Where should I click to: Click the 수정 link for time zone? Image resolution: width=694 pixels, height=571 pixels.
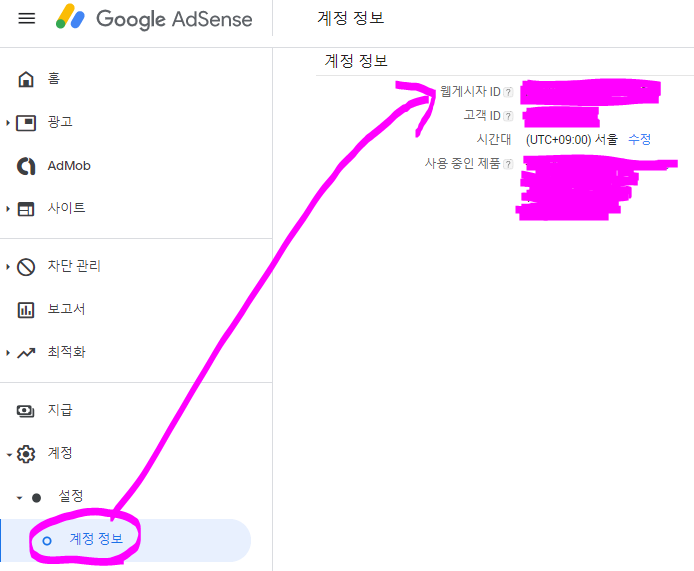coord(640,139)
